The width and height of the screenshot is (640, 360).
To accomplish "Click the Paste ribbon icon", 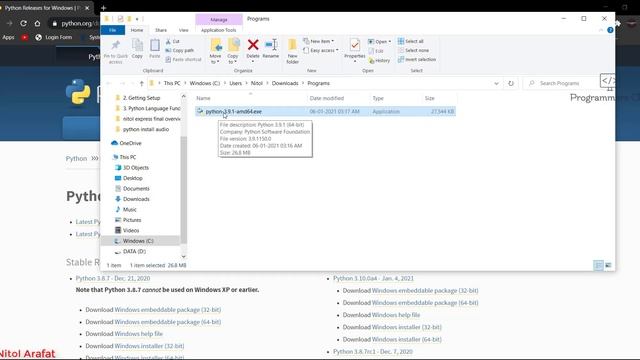I will pos(155,49).
